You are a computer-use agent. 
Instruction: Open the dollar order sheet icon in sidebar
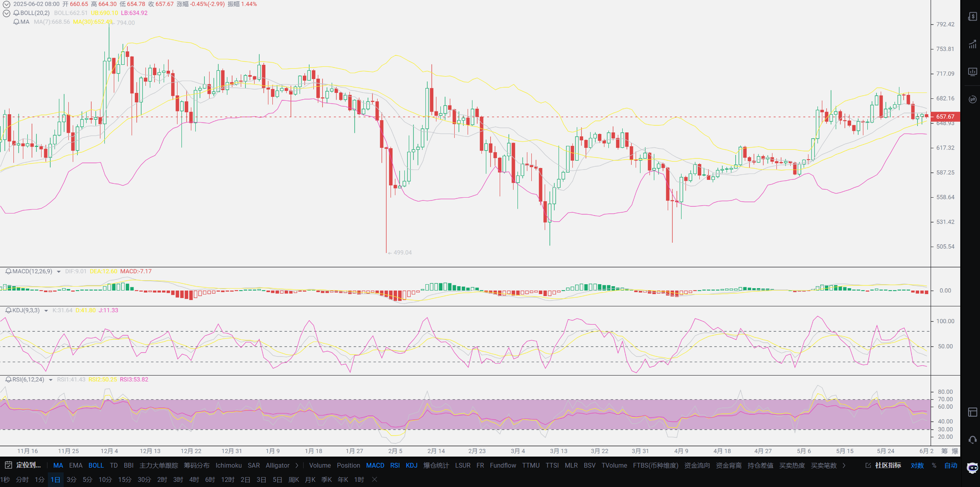click(972, 17)
